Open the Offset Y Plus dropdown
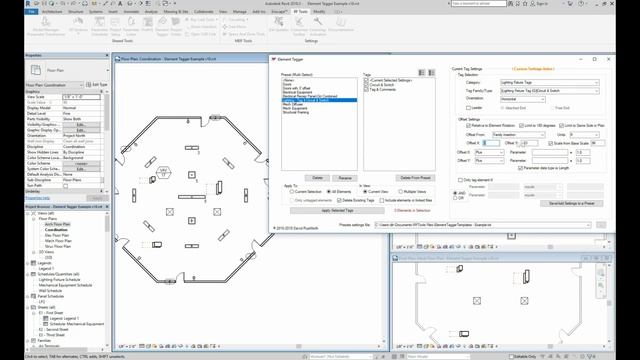Screen dimensions: 640x360 pos(489,161)
